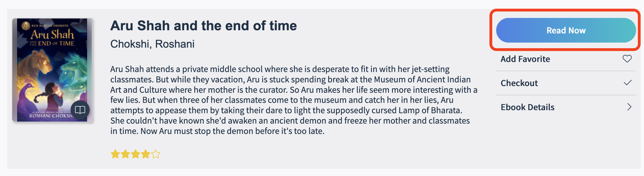Open the title "Aru Shah and the end of time"

click(204, 26)
